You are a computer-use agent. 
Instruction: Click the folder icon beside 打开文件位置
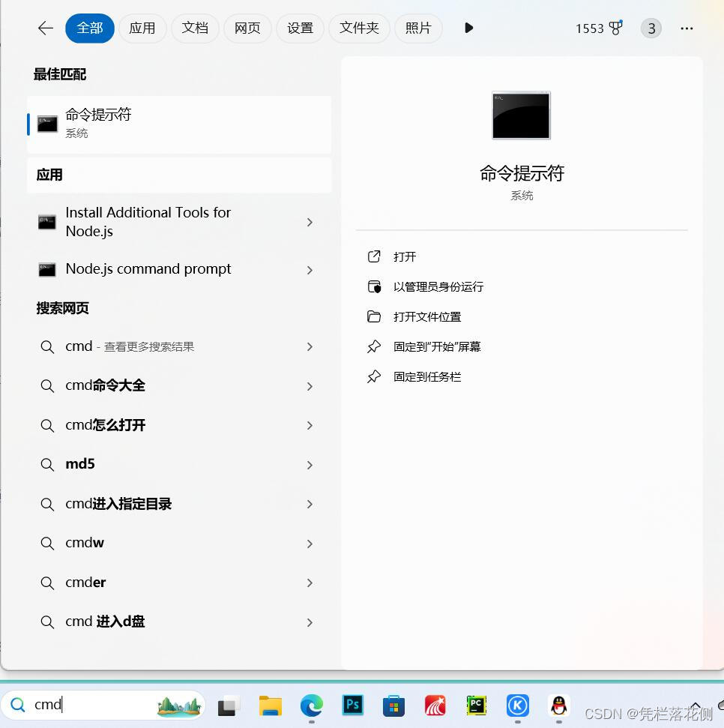click(374, 316)
